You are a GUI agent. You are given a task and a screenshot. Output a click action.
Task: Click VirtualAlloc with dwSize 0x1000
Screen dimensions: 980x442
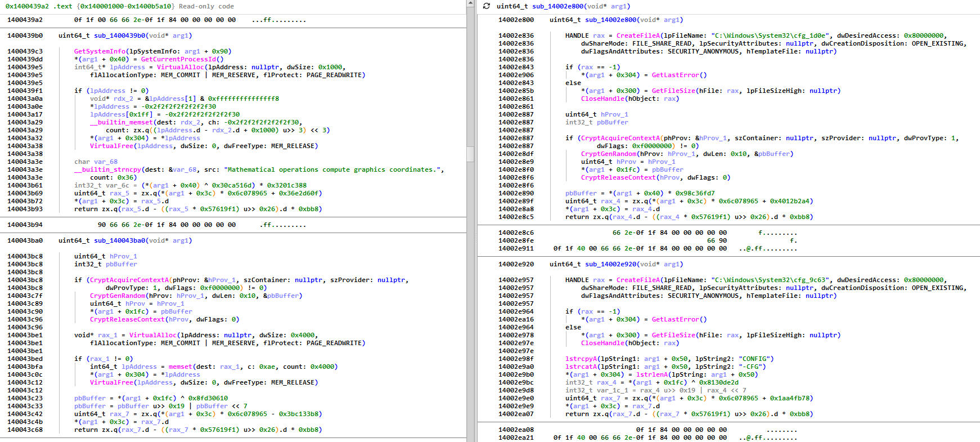(x=180, y=67)
